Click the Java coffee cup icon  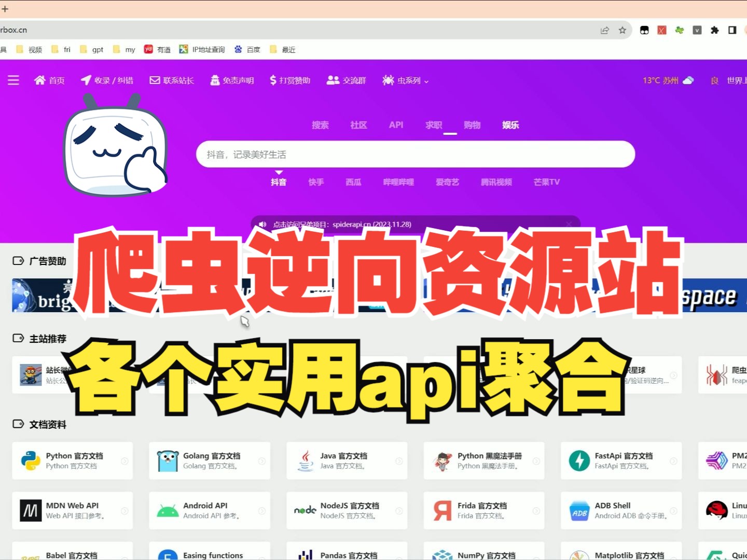(x=305, y=460)
